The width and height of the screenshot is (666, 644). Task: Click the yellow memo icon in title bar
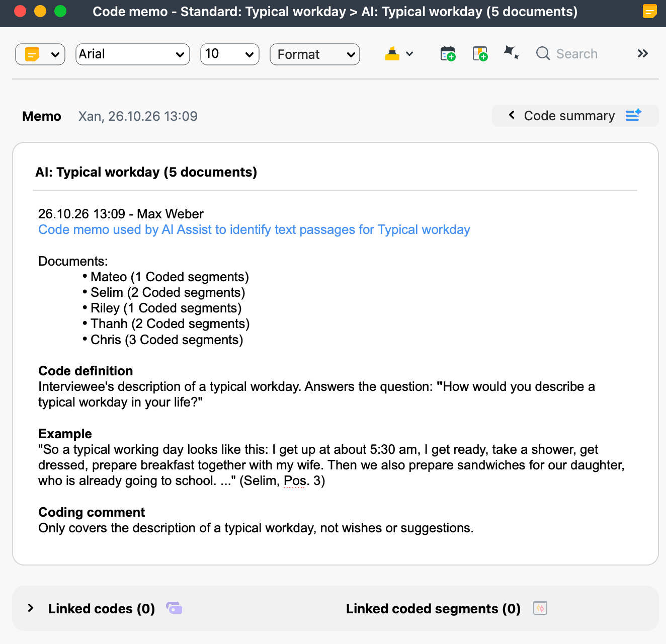tap(650, 11)
